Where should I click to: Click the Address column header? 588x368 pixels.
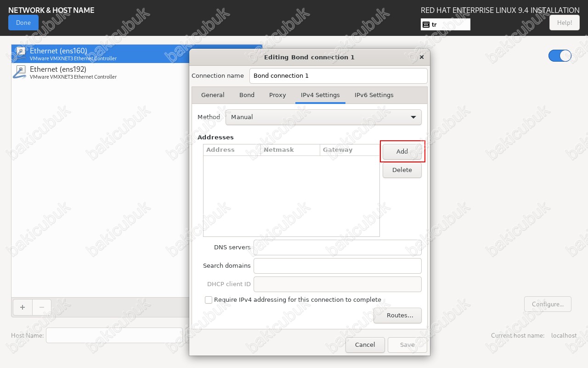click(x=232, y=150)
